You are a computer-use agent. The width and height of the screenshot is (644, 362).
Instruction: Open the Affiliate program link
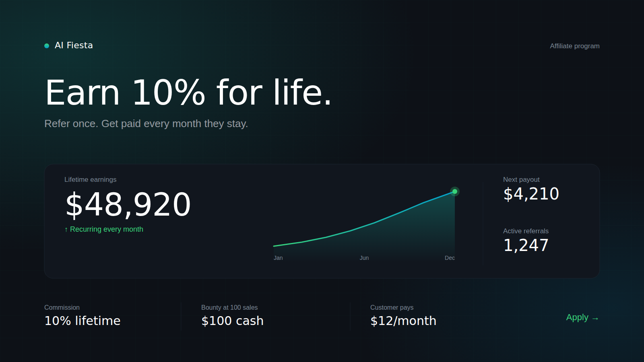coord(574,46)
